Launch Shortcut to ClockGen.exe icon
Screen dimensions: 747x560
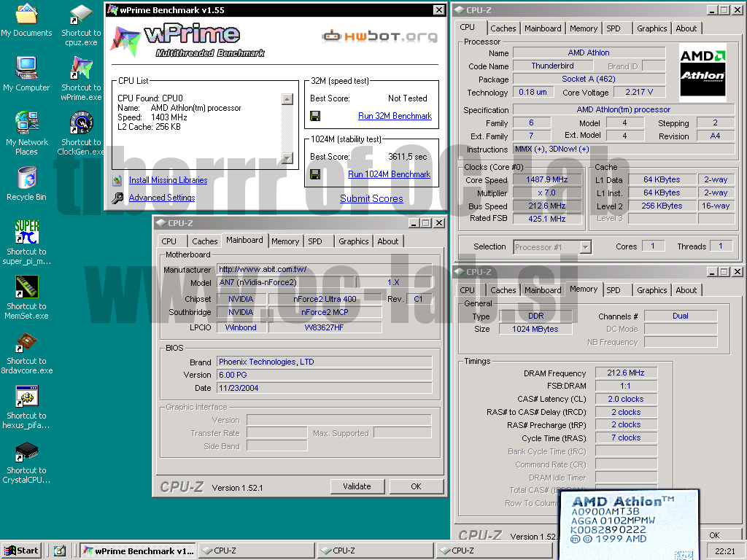[82, 122]
